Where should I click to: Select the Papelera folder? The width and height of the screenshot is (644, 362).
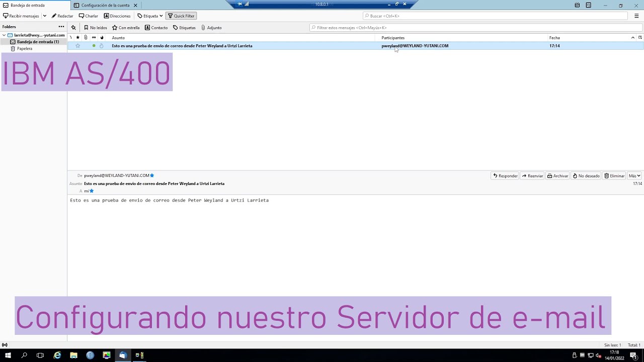pyautogui.click(x=25, y=49)
